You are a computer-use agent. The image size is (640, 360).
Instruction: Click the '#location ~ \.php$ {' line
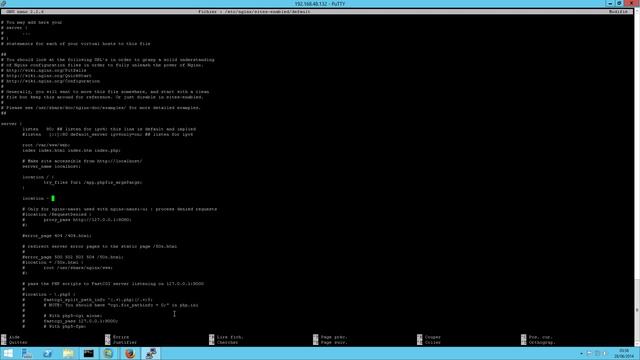tap(49, 294)
